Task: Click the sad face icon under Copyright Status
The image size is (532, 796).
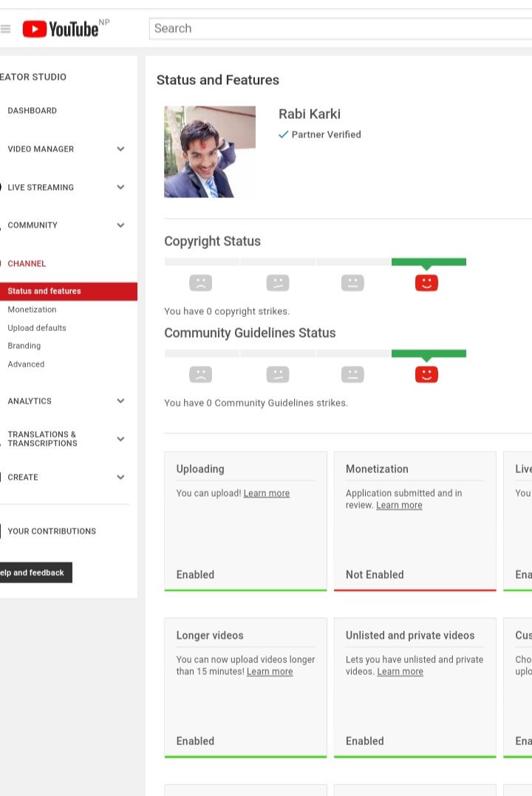Action: 200,283
